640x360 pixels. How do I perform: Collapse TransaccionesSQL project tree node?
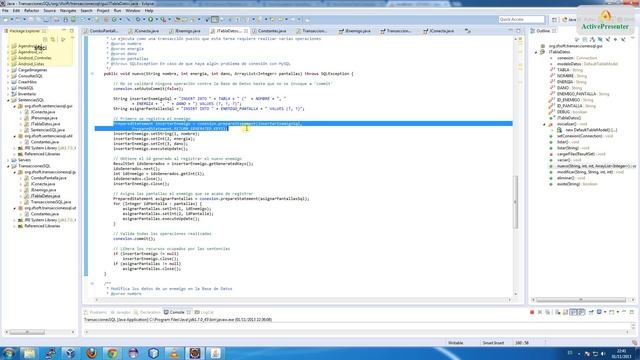click(x=8, y=166)
